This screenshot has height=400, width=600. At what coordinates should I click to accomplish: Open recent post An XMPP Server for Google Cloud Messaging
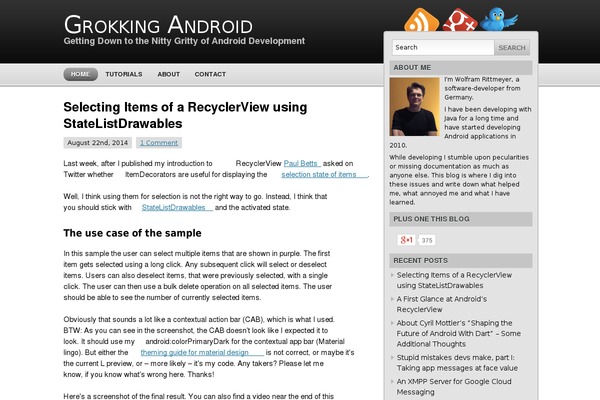click(454, 387)
